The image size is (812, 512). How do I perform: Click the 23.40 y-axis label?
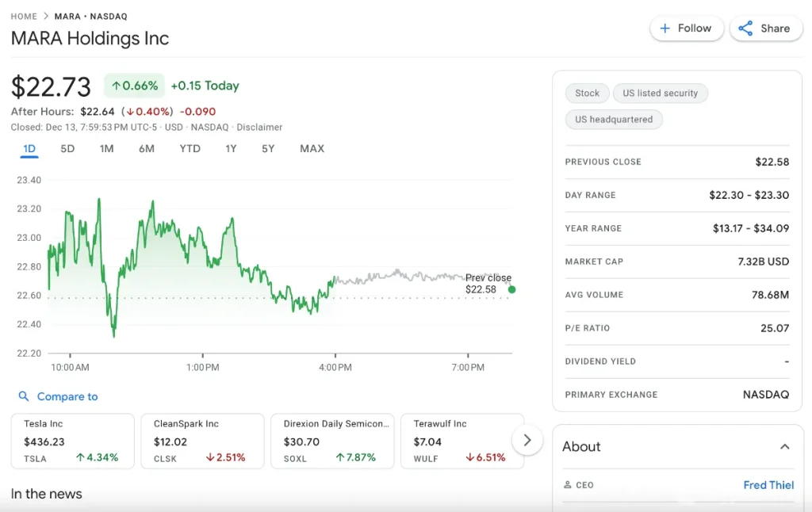tap(29, 180)
